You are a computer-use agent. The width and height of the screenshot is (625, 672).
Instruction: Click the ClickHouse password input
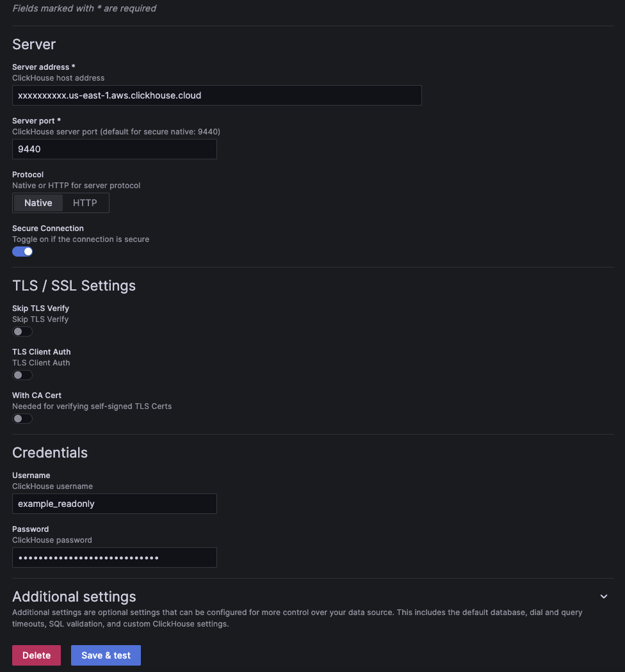coord(114,557)
